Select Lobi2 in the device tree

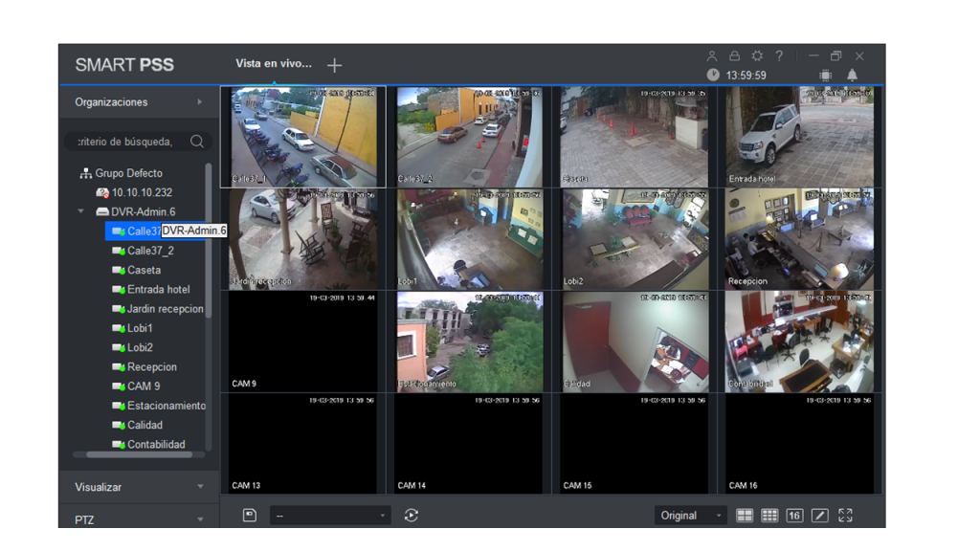click(x=140, y=347)
